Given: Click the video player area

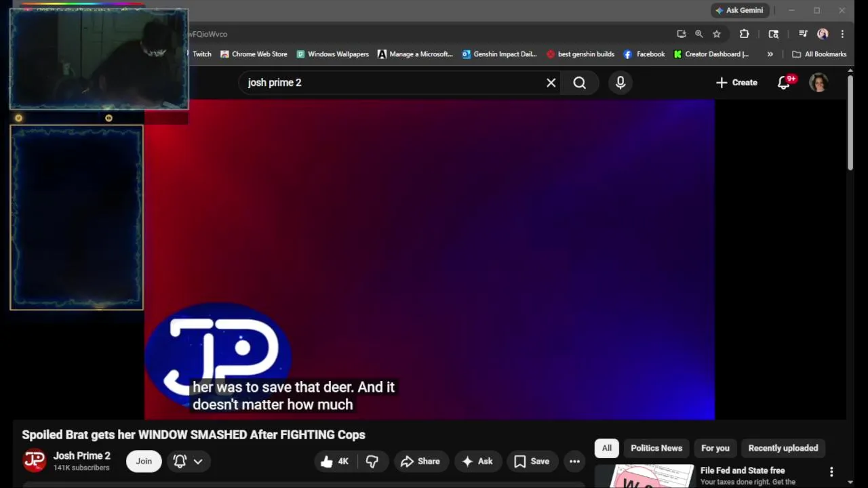Looking at the screenshot, I should click(x=429, y=260).
